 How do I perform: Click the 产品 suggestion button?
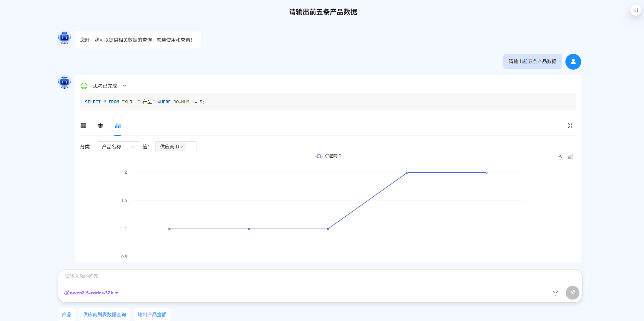tap(67, 315)
